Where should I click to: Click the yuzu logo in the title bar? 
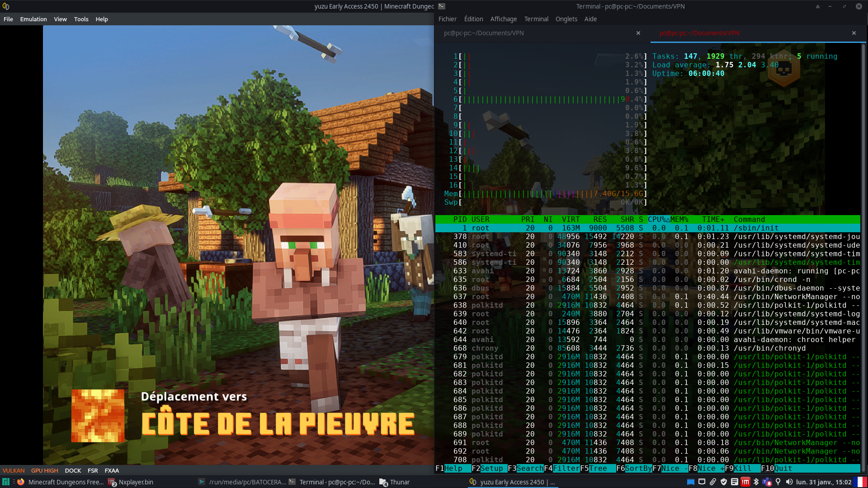pyautogui.click(x=6, y=6)
